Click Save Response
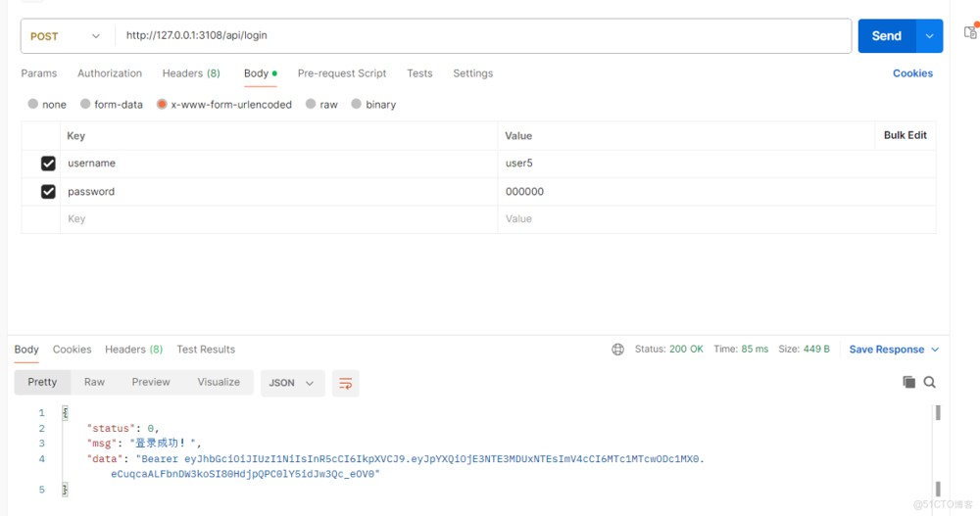The height and width of the screenshot is (516, 980). coord(886,350)
